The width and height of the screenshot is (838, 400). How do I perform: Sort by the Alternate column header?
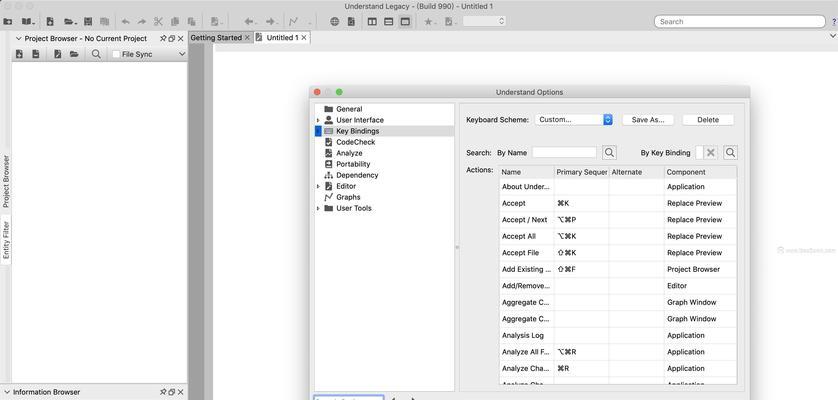(637, 172)
